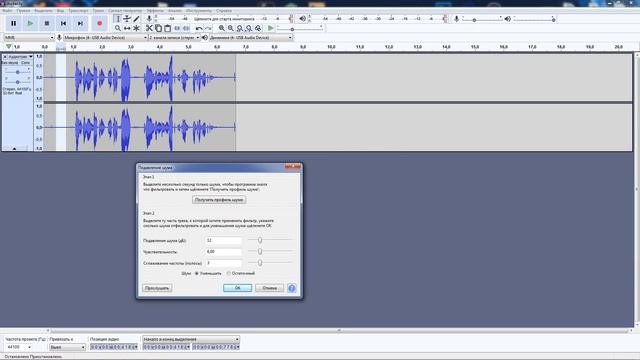Toggle the track Mute button
The width and height of the screenshot is (640, 360).
10,63
